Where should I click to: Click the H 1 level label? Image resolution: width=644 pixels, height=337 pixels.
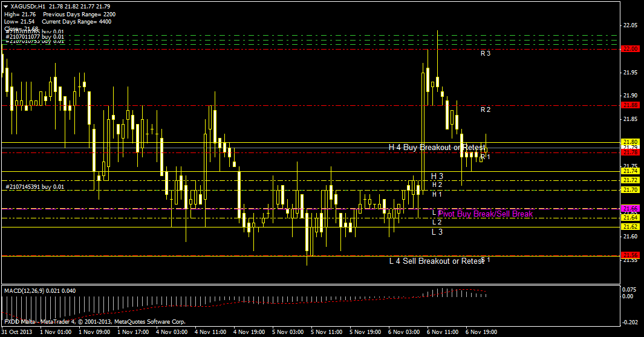click(437, 194)
